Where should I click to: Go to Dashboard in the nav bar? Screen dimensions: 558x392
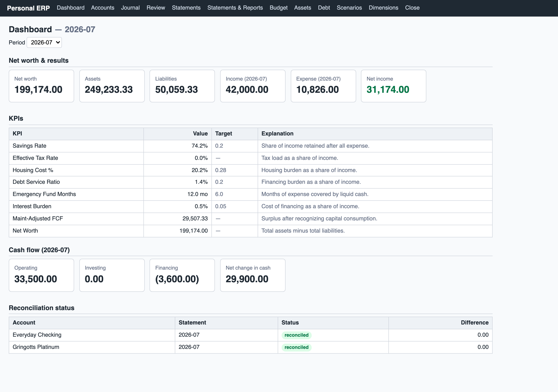[70, 8]
